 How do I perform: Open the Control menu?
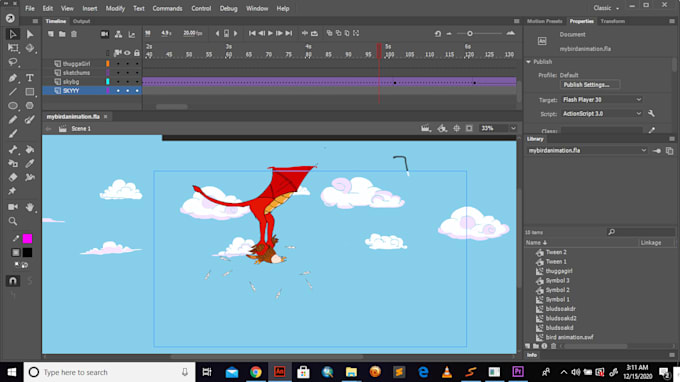click(201, 8)
